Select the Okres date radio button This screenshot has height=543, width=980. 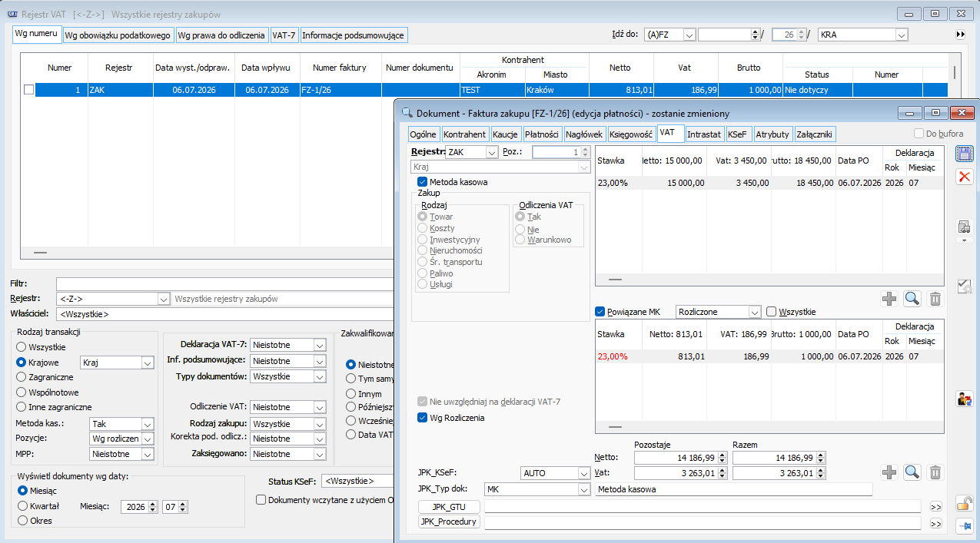pyautogui.click(x=23, y=521)
